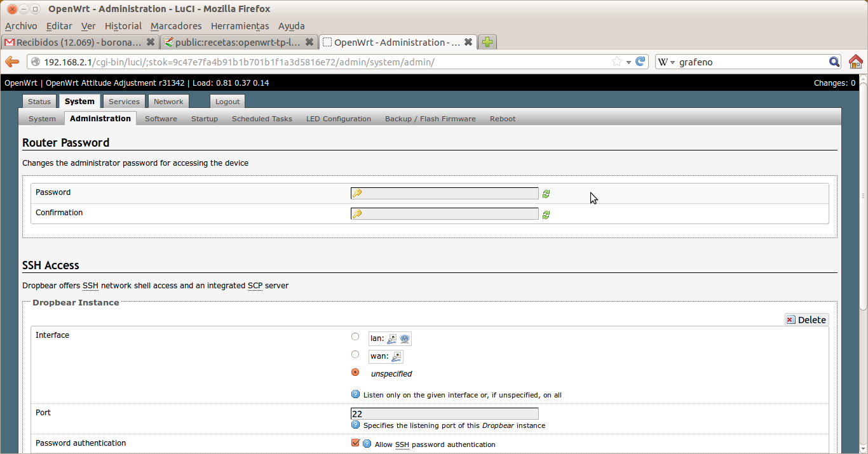Click the reload page icon in address bar

click(641, 62)
